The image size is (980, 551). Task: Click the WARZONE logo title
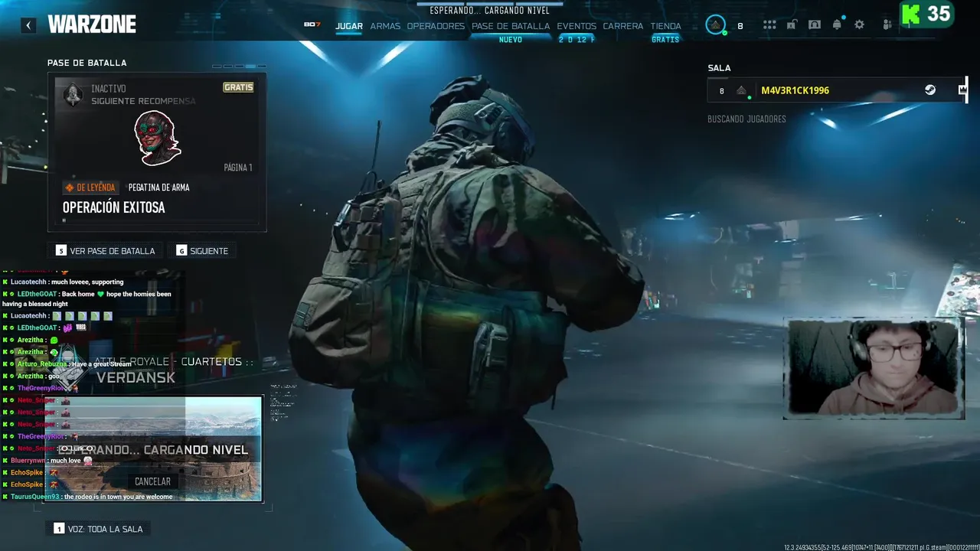point(92,24)
